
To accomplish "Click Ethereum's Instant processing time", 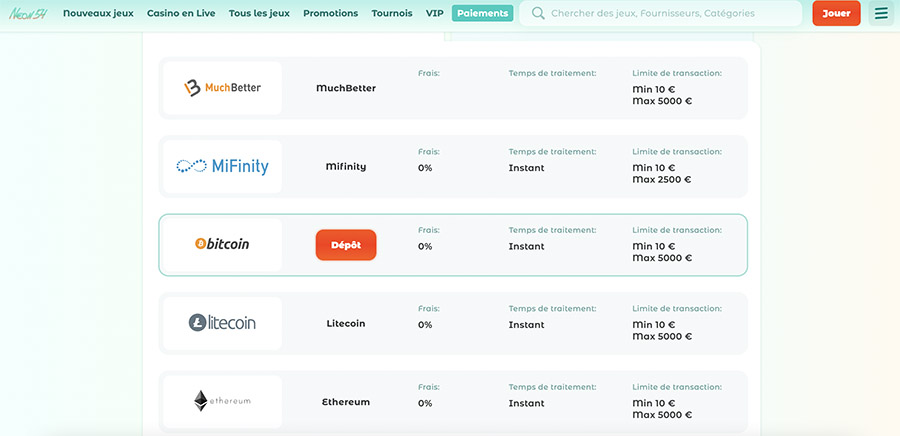I will click(526, 403).
